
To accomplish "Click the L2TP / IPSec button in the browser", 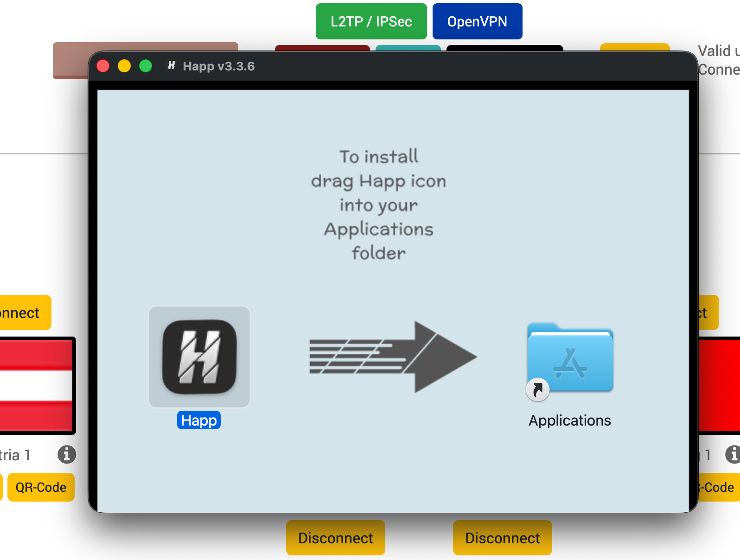I will click(x=371, y=21).
